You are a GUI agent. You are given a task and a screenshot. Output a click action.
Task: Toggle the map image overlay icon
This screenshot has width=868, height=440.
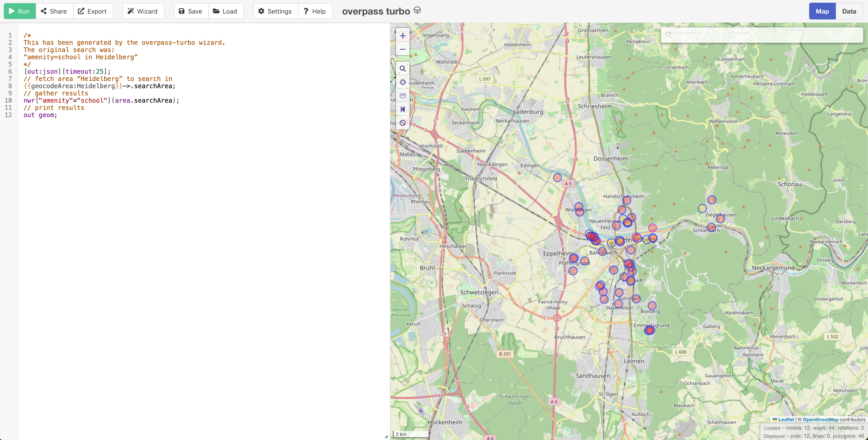pyautogui.click(x=402, y=96)
